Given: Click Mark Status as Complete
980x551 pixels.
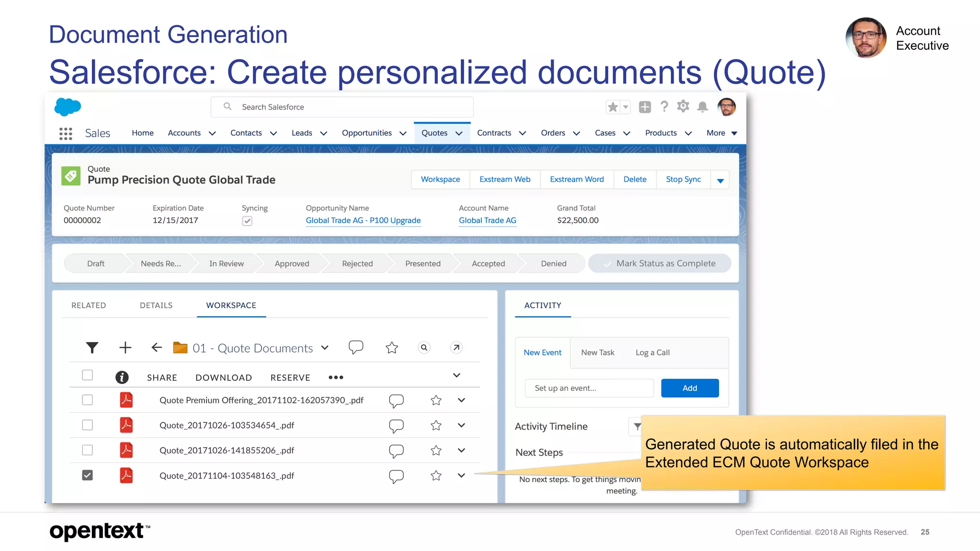Looking at the screenshot, I should 660,264.
